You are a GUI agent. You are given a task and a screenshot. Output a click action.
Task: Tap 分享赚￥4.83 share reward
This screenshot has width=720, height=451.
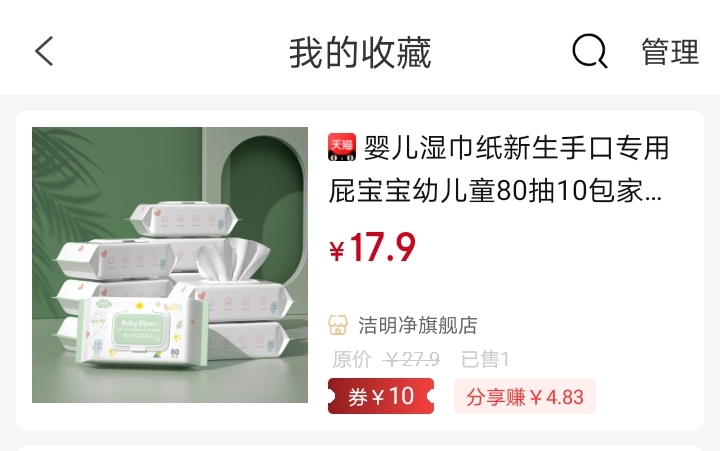click(525, 396)
